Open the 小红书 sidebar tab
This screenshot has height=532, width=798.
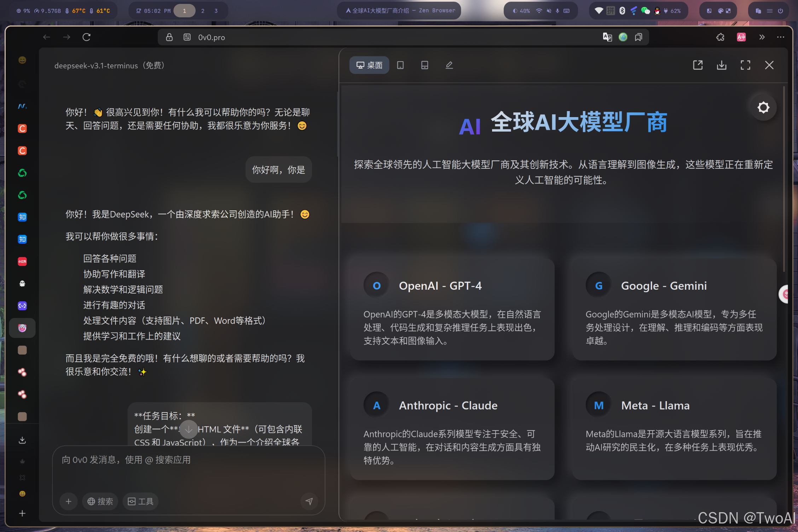[x=22, y=261]
